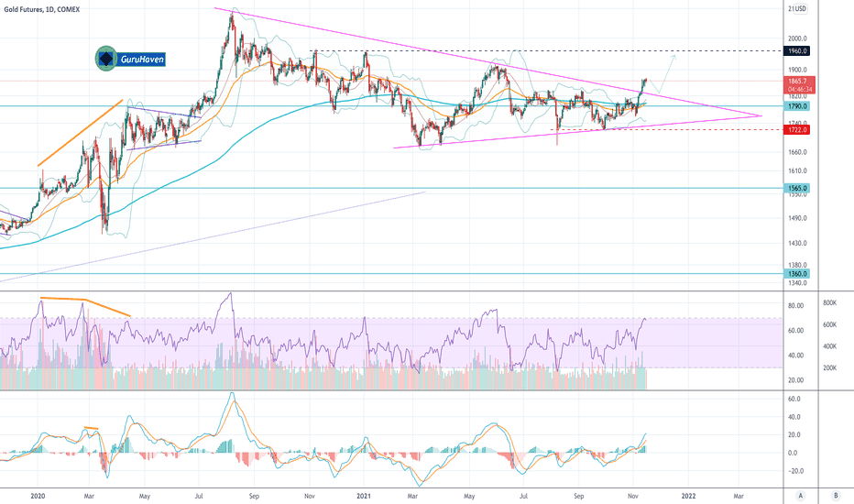Screen dimensions: 854x504
Task: Click the A scale button at bottom
Action: point(801,496)
